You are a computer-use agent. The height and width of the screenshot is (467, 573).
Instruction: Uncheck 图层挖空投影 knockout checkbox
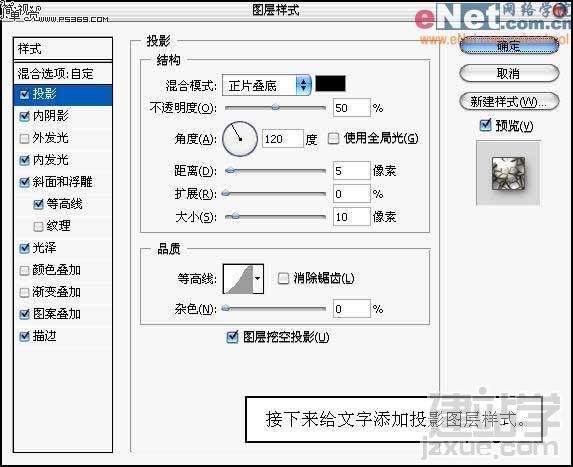[232, 337]
